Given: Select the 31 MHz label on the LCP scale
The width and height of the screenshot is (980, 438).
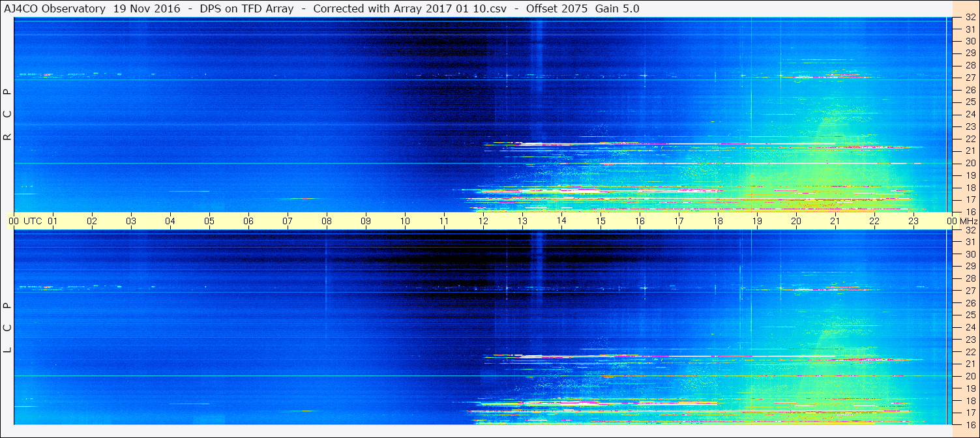Looking at the screenshot, I should point(970,242).
